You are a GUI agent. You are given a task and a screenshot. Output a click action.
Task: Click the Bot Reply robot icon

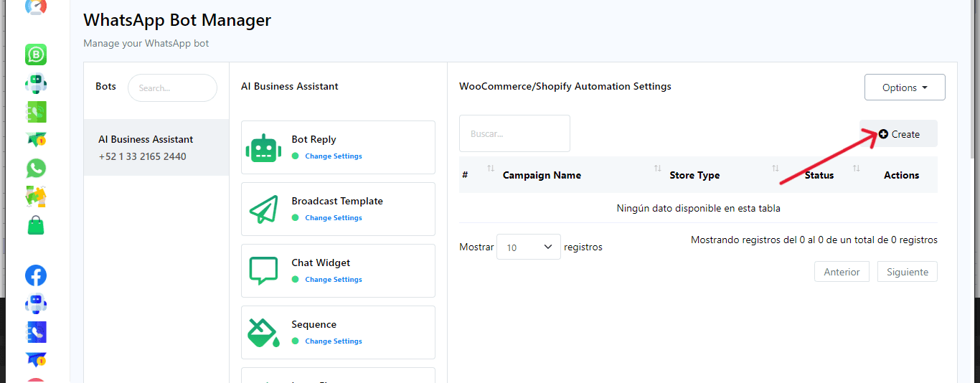[x=263, y=148]
